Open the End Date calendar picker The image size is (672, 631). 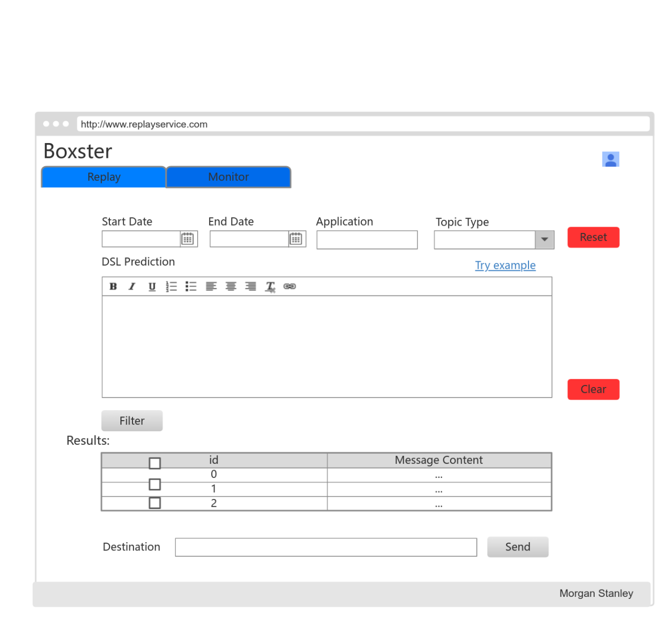coord(297,239)
